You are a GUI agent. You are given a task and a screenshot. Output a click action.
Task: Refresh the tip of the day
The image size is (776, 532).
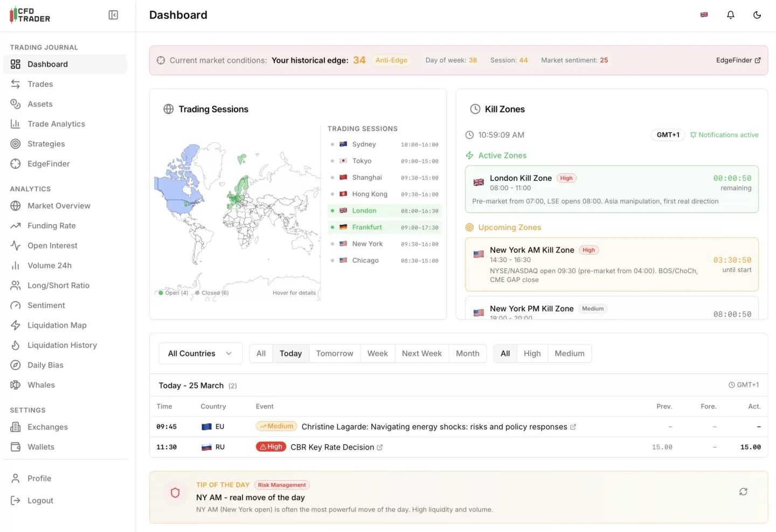743,492
